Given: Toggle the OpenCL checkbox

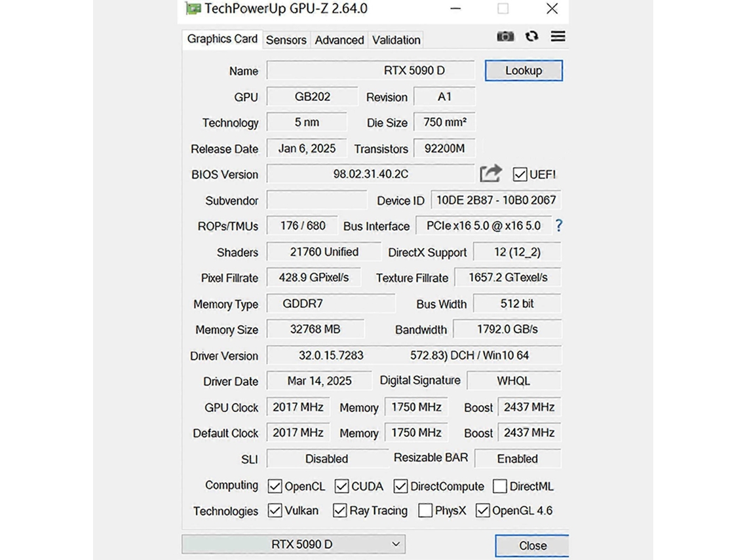Looking at the screenshot, I should point(275,486).
